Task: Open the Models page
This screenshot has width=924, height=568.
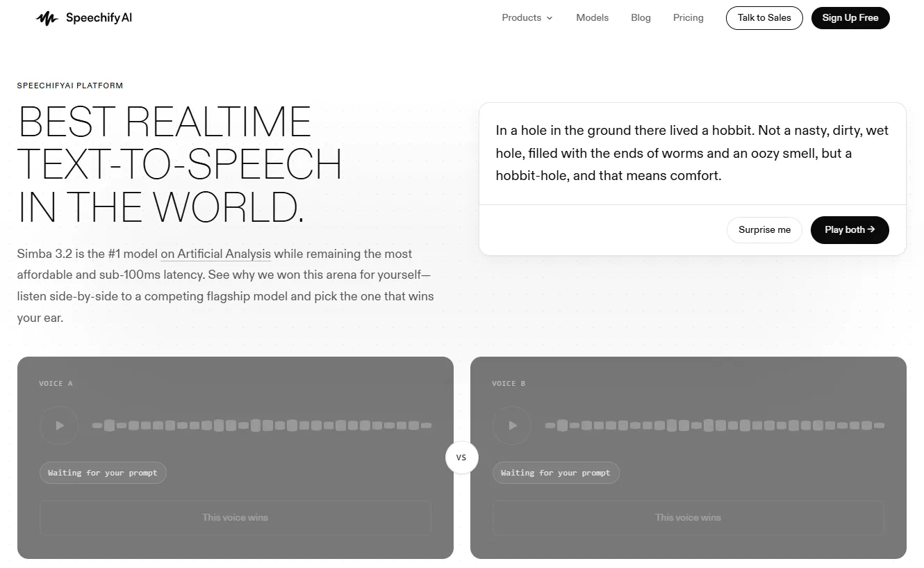Action: pos(592,18)
